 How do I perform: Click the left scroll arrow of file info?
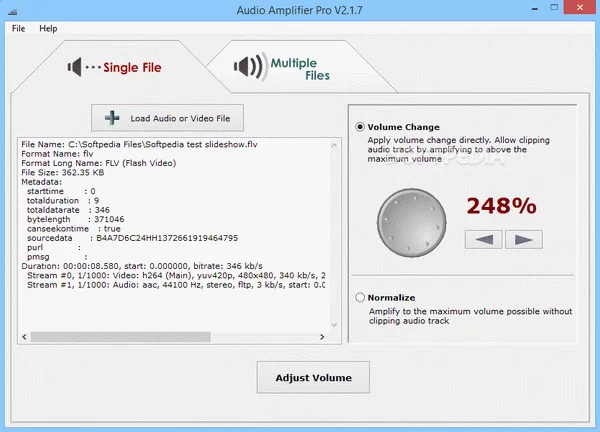24,337
